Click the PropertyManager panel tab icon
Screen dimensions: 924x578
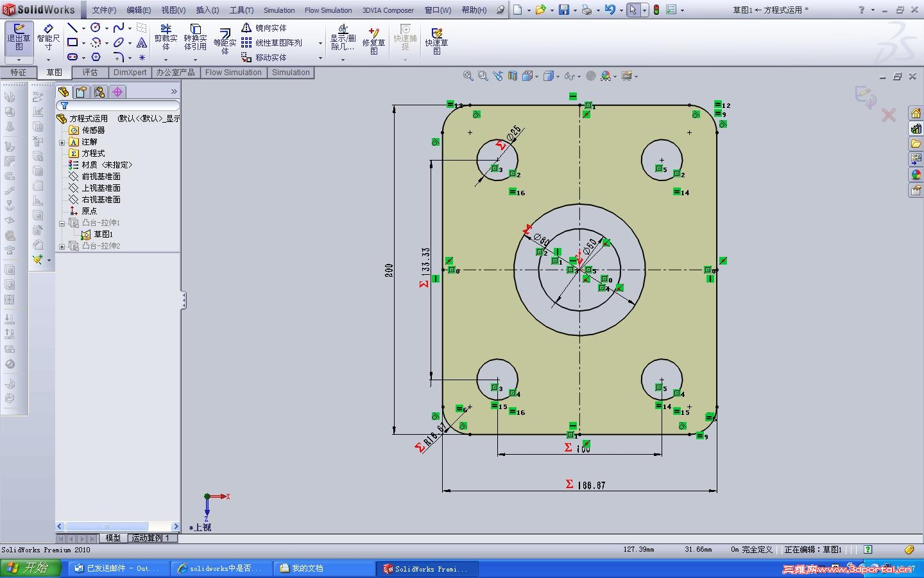tap(81, 92)
